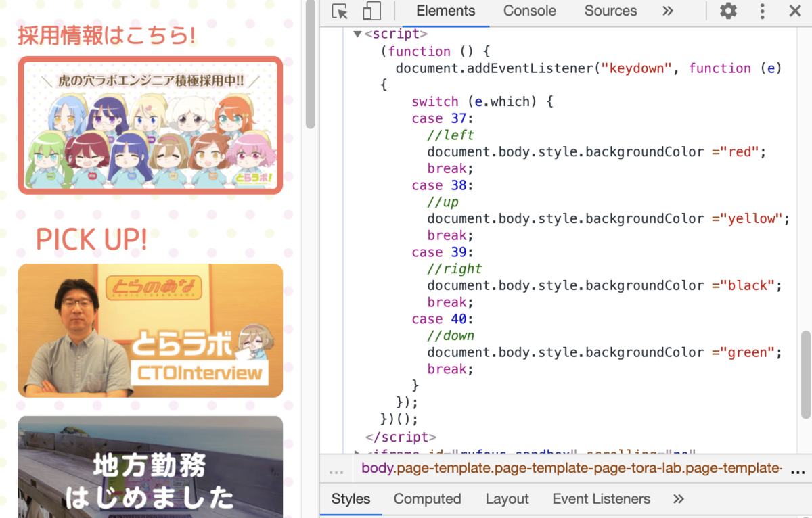812x518 pixels.
Task: Click the //down comment
Action: 451,335
